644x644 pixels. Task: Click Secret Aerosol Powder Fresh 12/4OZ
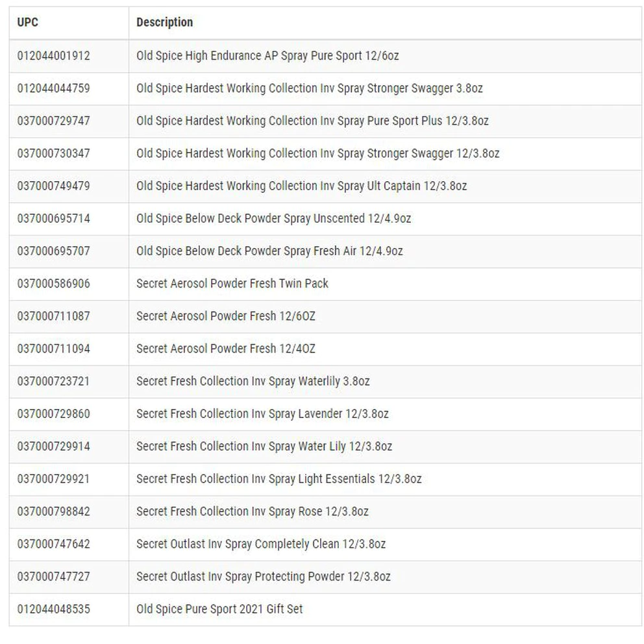(225, 349)
